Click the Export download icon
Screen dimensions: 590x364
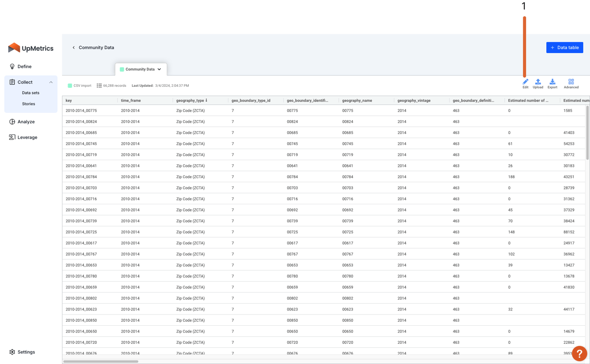click(552, 83)
